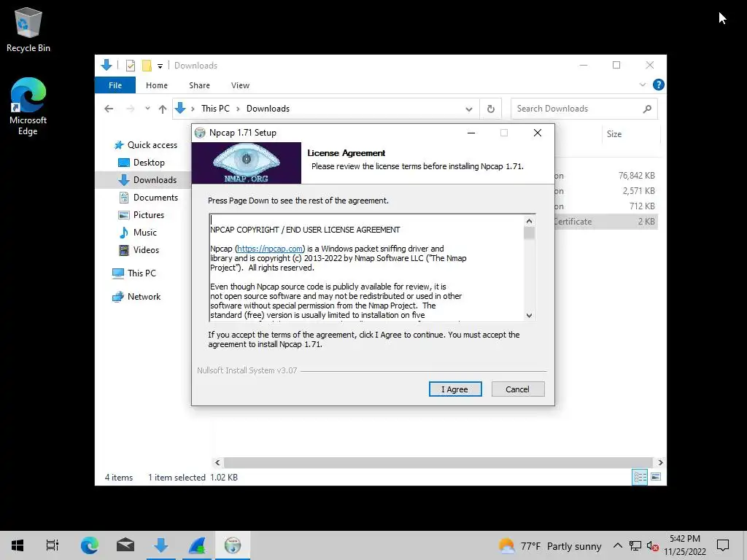Open the Home ribbon tab
747x560 pixels.
pyautogui.click(x=157, y=85)
